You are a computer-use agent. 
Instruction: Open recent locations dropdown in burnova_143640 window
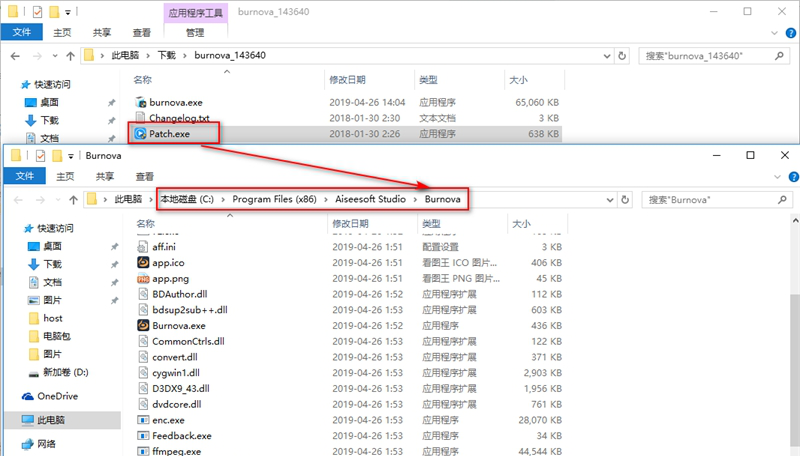point(55,56)
